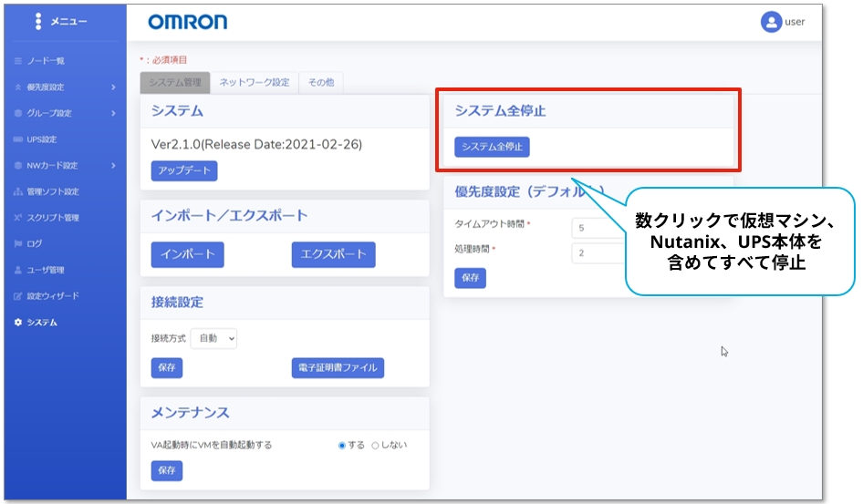Click the 管理ソフト設定 sidebar icon
The height and width of the screenshot is (504, 863).
click(x=18, y=191)
